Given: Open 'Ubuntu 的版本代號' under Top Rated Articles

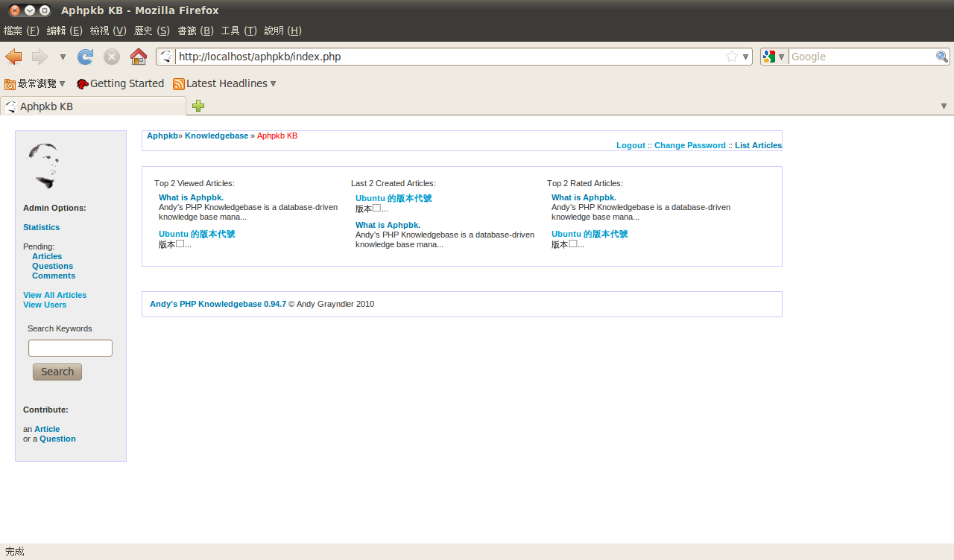Looking at the screenshot, I should pos(590,234).
